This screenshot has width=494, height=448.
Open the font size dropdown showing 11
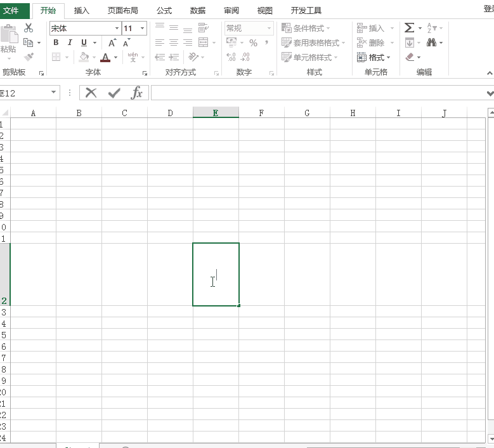[142, 29]
